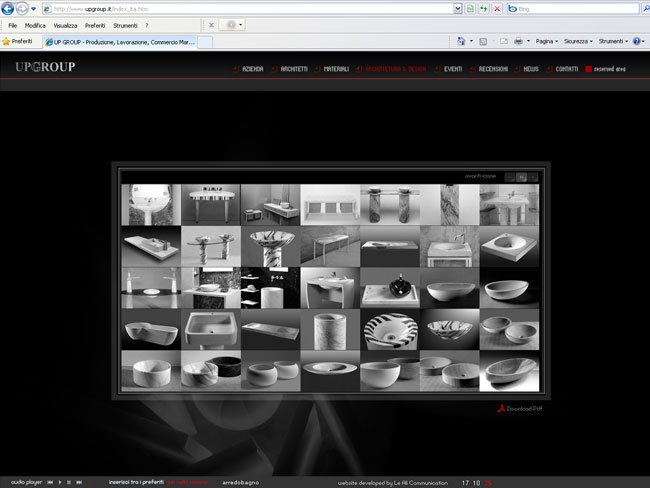This screenshot has width=650, height=488.
Task: Click the UPGROUP logo
Action: 45,67
